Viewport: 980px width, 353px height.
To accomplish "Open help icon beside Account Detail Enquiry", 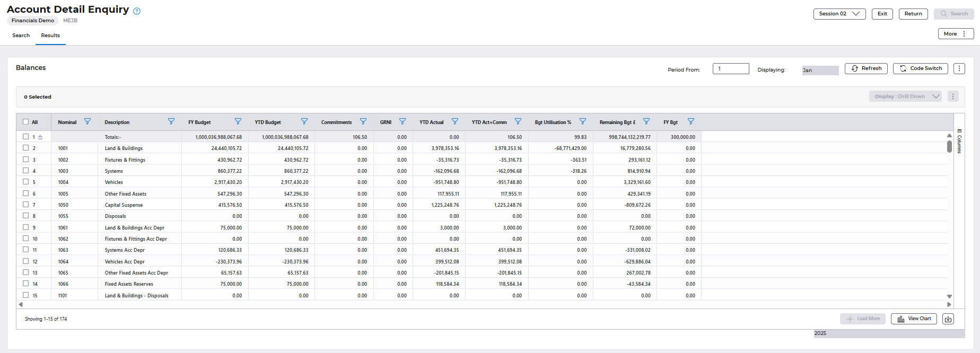I will pos(137,11).
